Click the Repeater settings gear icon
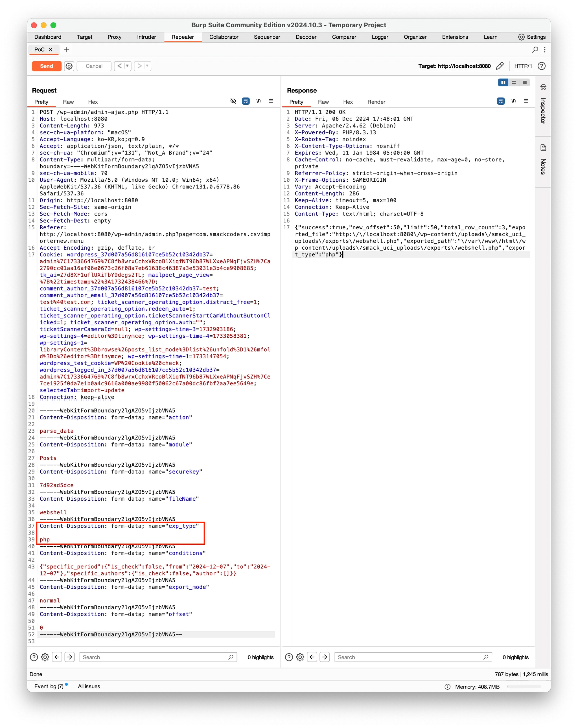 pyautogui.click(x=69, y=66)
